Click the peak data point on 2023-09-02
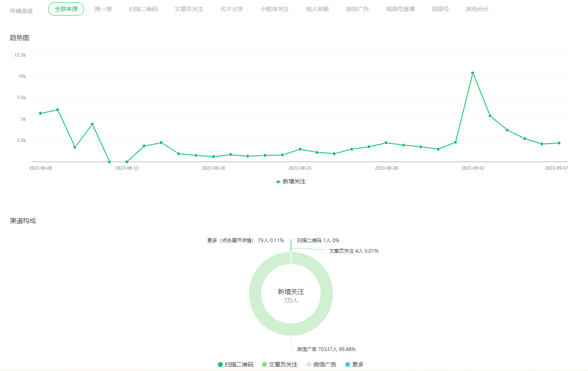The height and width of the screenshot is (371, 588). coord(473,73)
